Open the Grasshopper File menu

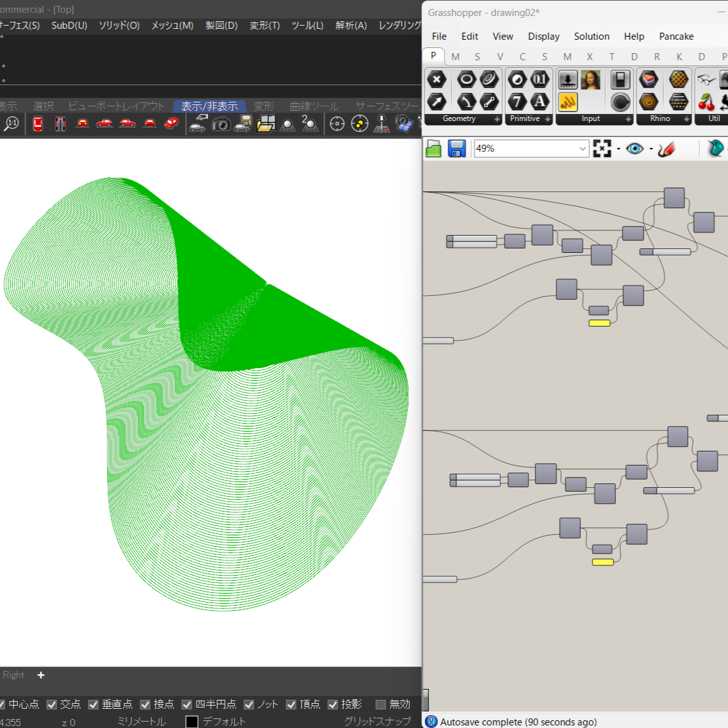pyautogui.click(x=439, y=36)
